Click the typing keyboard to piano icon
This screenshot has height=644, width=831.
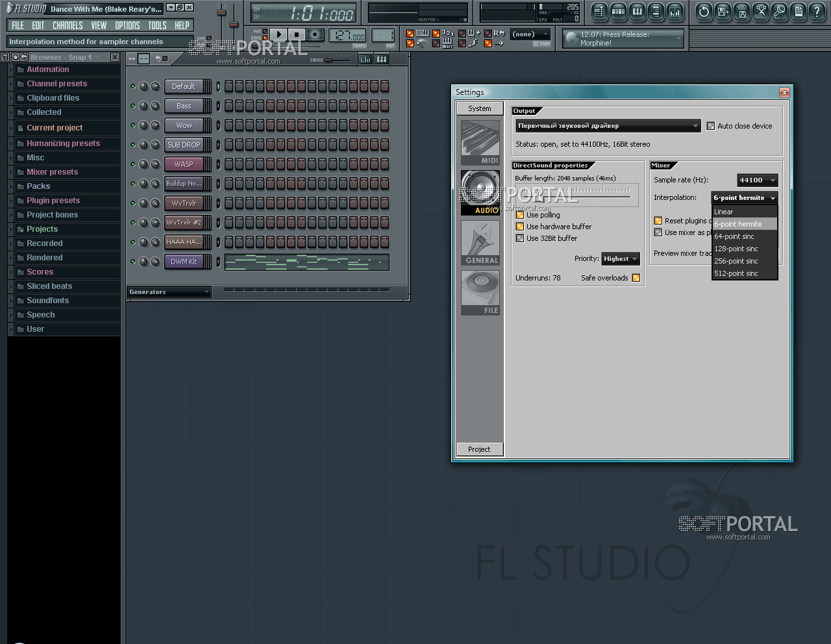[x=423, y=33]
